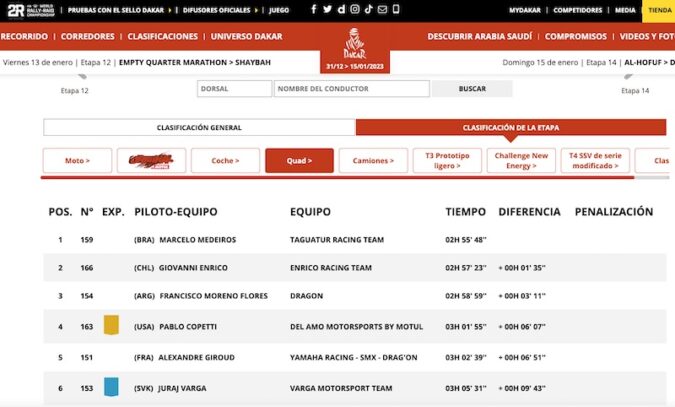Focus the Dorsal input field
Viewport: 675px width, 407px height.
[x=234, y=89]
